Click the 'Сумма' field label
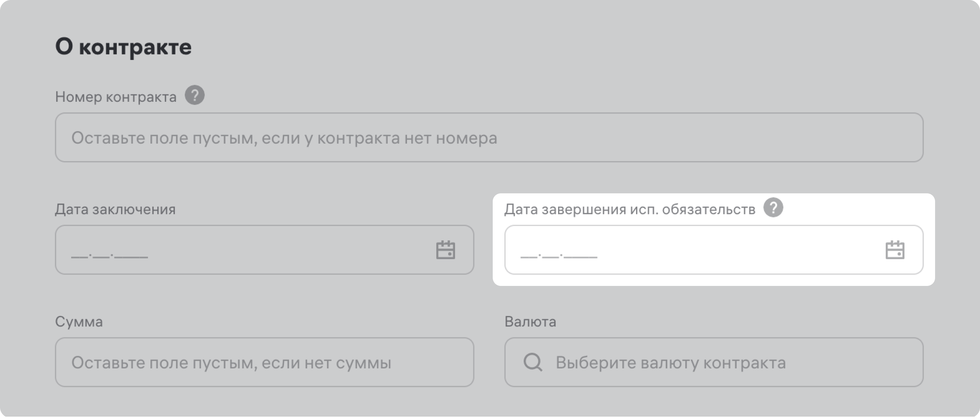 [79, 322]
